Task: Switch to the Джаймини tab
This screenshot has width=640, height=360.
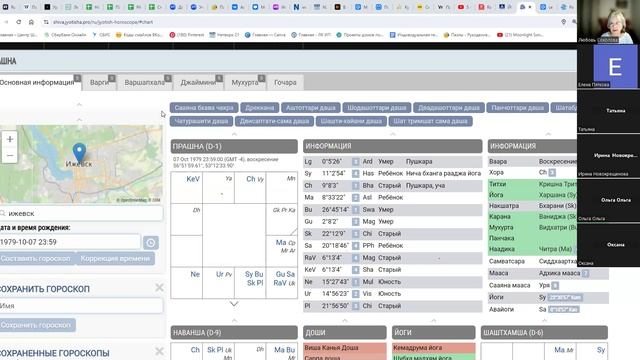Action: click(x=199, y=82)
